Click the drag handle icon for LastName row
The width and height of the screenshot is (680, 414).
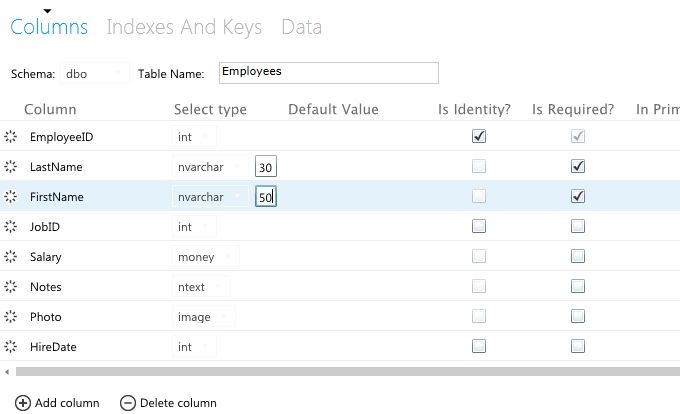click(x=11, y=167)
